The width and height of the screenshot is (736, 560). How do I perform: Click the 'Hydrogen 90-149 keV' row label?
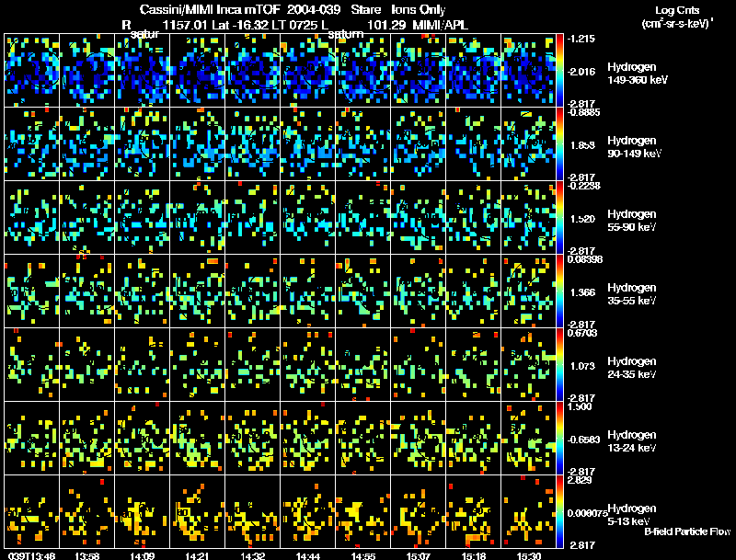pyautogui.click(x=634, y=147)
